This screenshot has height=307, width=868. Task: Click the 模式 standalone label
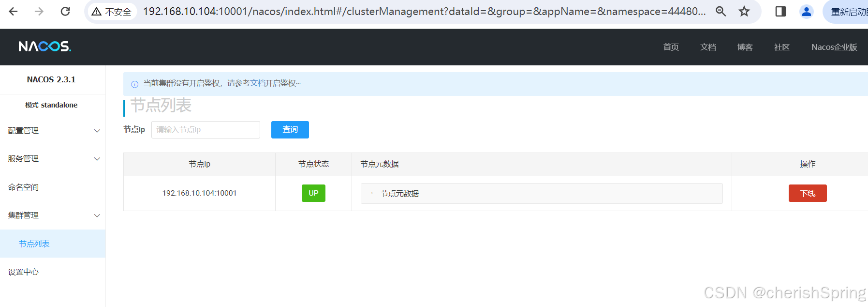click(51, 105)
